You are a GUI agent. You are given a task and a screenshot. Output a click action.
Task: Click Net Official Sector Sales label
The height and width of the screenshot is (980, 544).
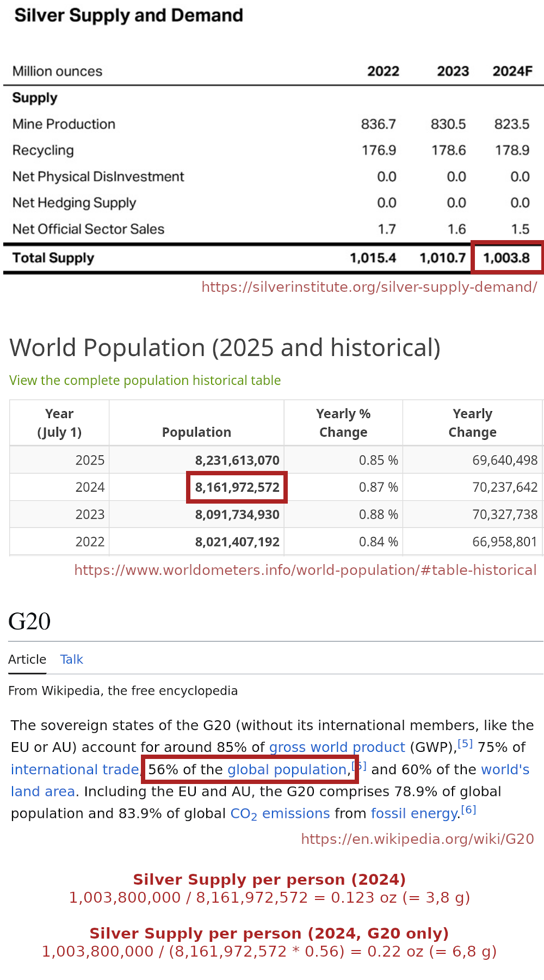89,229
